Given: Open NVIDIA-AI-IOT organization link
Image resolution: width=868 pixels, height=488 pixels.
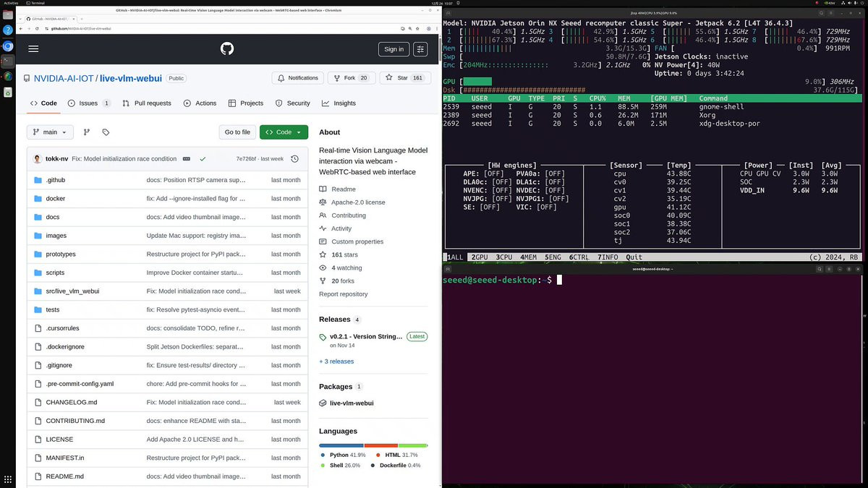Looking at the screenshot, I should (x=64, y=78).
